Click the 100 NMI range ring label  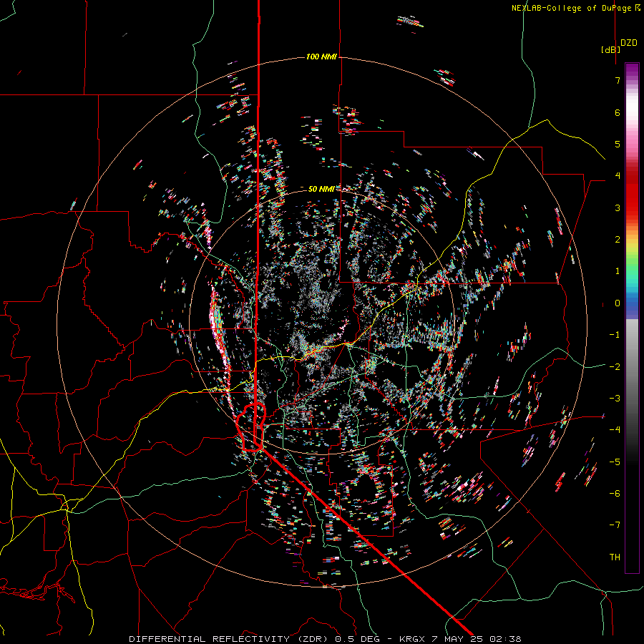tap(321, 57)
